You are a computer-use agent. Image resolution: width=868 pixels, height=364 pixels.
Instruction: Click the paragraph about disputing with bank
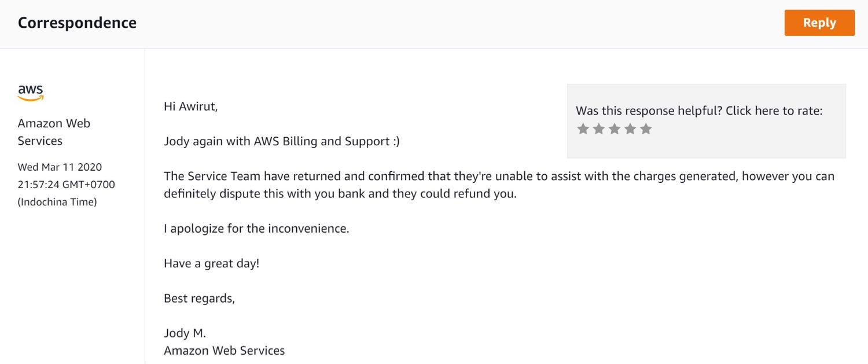click(499, 185)
